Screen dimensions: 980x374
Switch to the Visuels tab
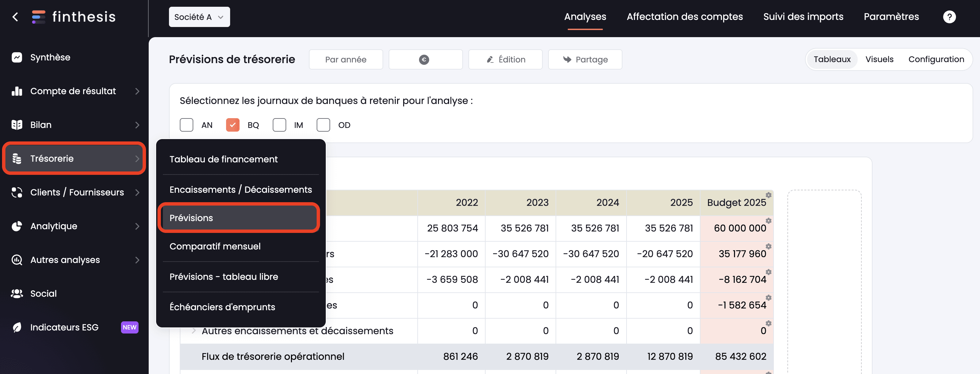879,59
